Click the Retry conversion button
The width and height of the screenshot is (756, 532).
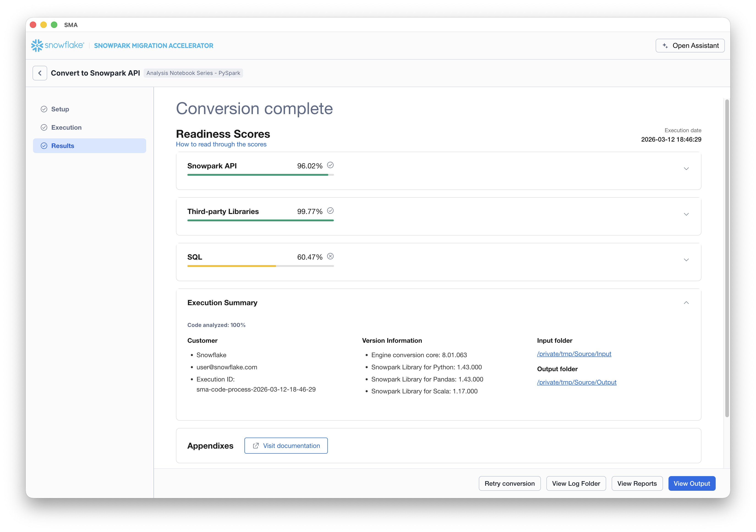[509, 483]
